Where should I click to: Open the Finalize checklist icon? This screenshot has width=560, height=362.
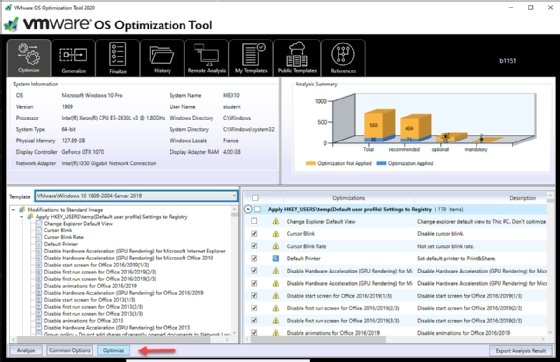(x=118, y=54)
